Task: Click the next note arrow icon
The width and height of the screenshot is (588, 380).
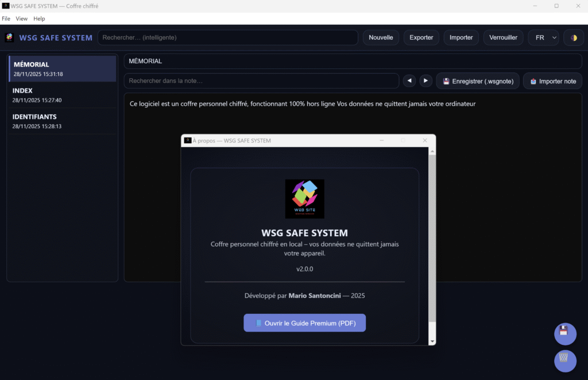Action: pos(425,80)
